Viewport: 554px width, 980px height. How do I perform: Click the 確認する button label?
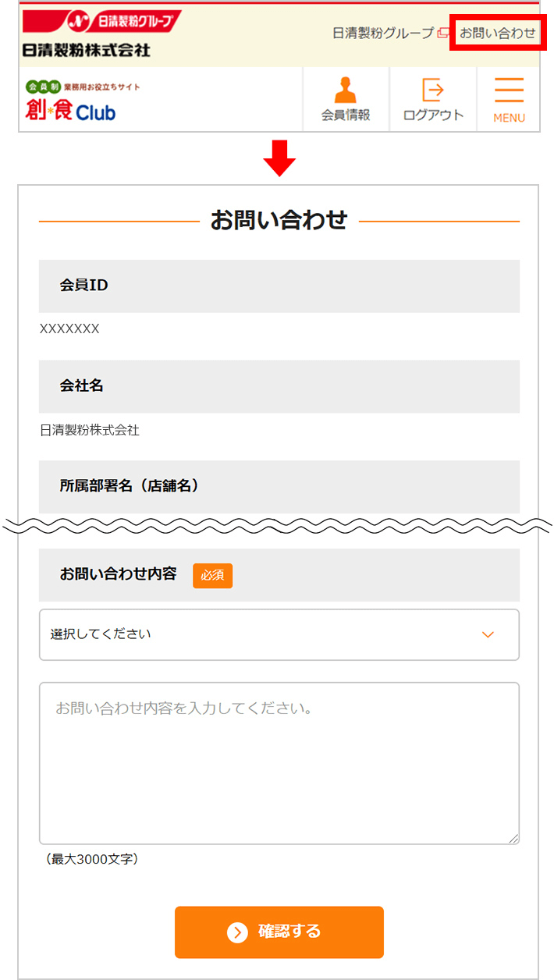point(289,932)
